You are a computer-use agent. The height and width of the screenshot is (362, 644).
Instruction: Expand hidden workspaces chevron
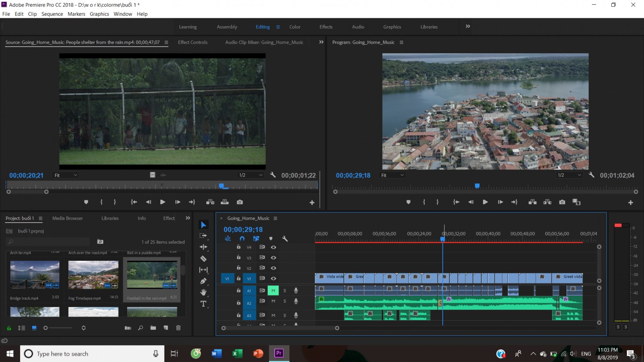pos(468,27)
